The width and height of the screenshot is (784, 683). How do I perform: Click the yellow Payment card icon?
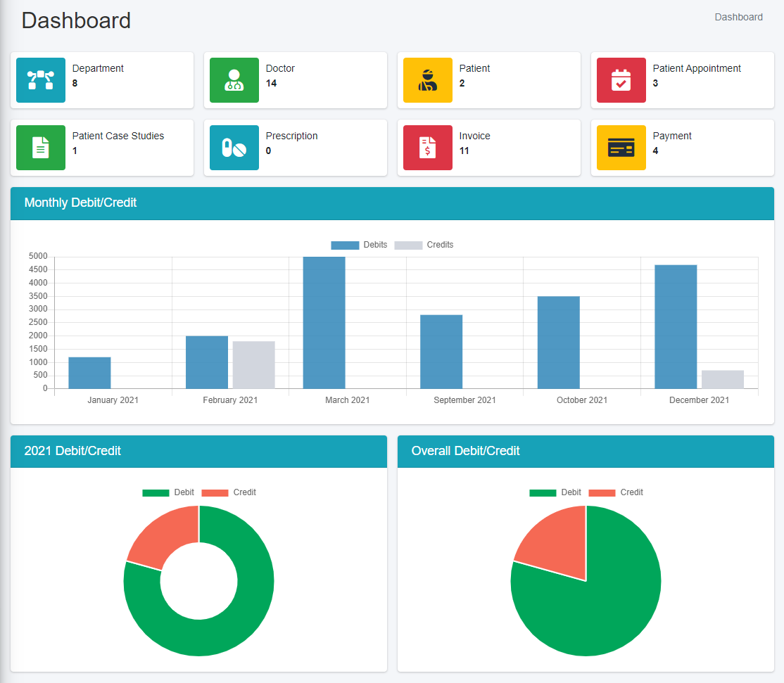(x=621, y=148)
